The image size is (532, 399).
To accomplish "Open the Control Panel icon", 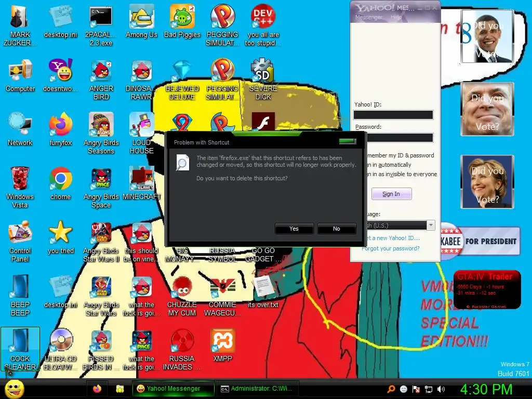I will coord(20,241).
